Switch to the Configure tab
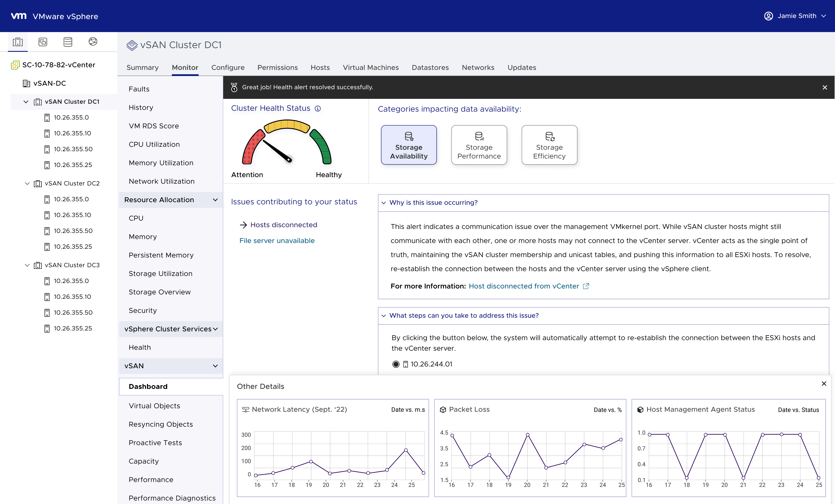The width and height of the screenshot is (835, 504). [x=228, y=67]
